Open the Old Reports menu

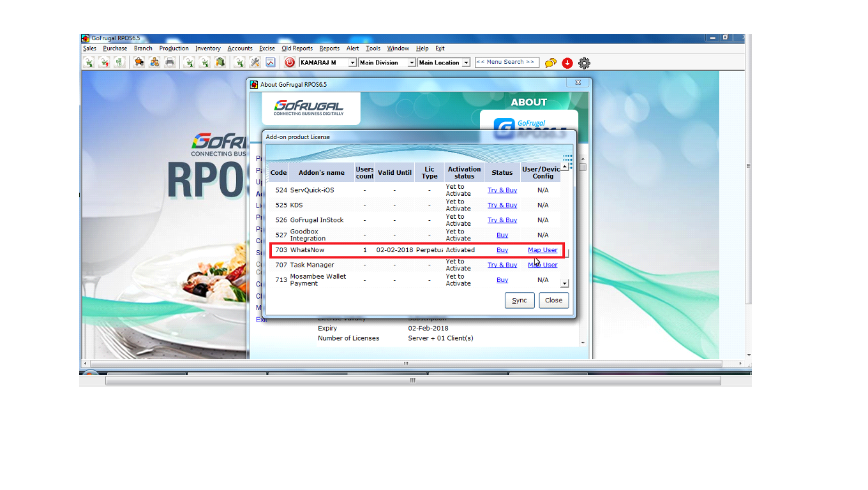point(297,48)
